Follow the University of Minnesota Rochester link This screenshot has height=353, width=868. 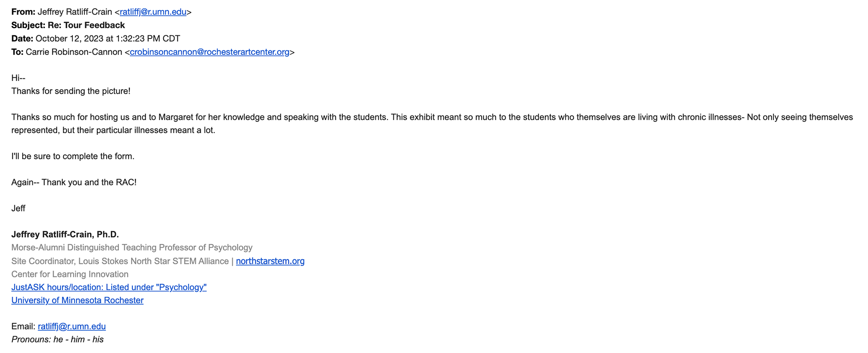[x=77, y=301]
